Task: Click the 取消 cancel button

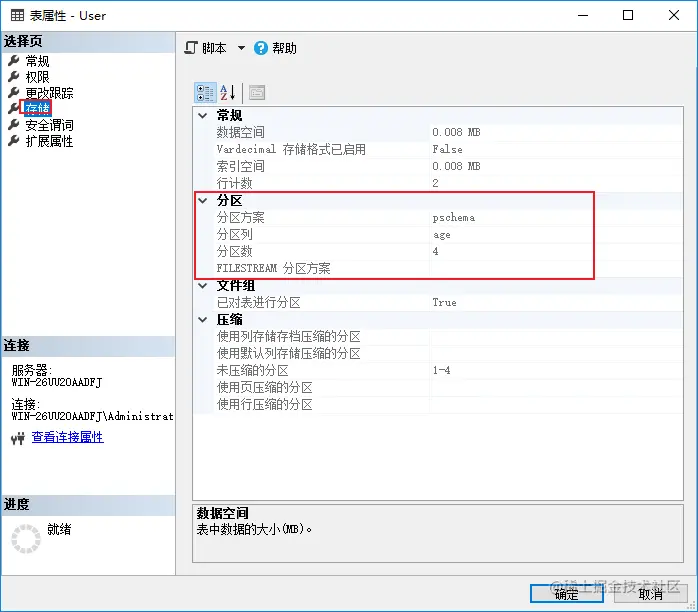Action: tap(650, 594)
